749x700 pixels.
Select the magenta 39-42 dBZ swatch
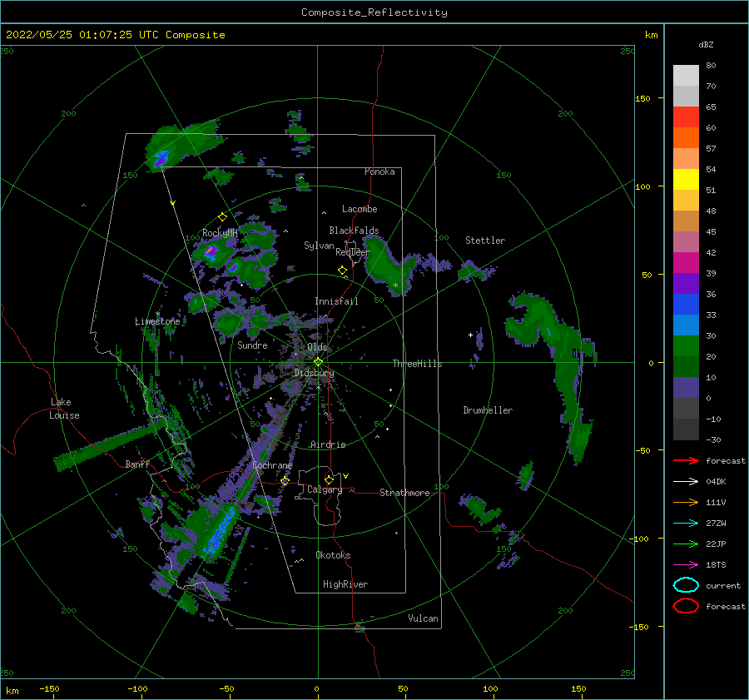[686, 263]
